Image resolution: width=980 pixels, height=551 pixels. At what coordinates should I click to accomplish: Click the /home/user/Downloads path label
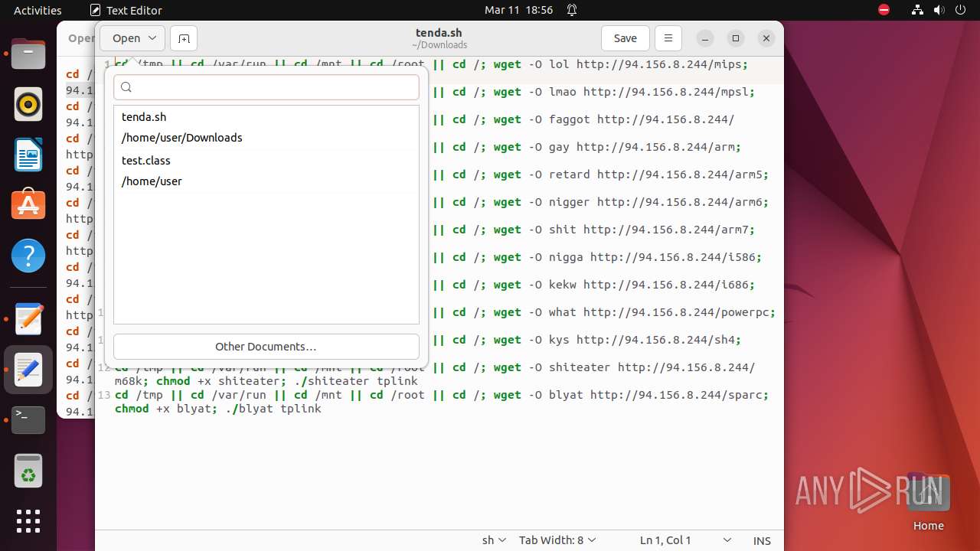(182, 138)
